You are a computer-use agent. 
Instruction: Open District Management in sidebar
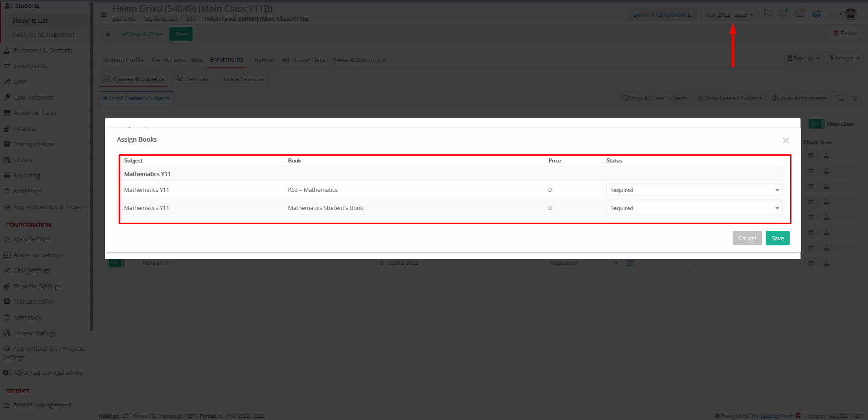click(x=42, y=405)
